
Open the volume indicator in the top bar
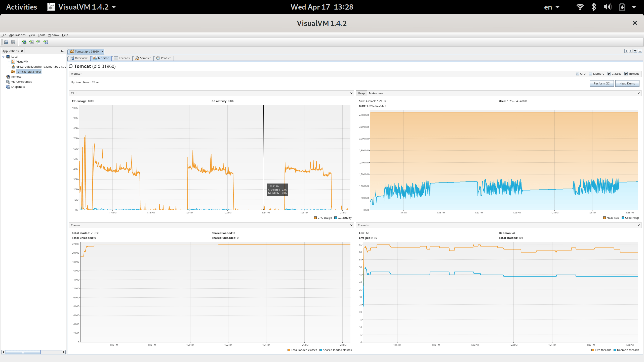[x=608, y=7]
